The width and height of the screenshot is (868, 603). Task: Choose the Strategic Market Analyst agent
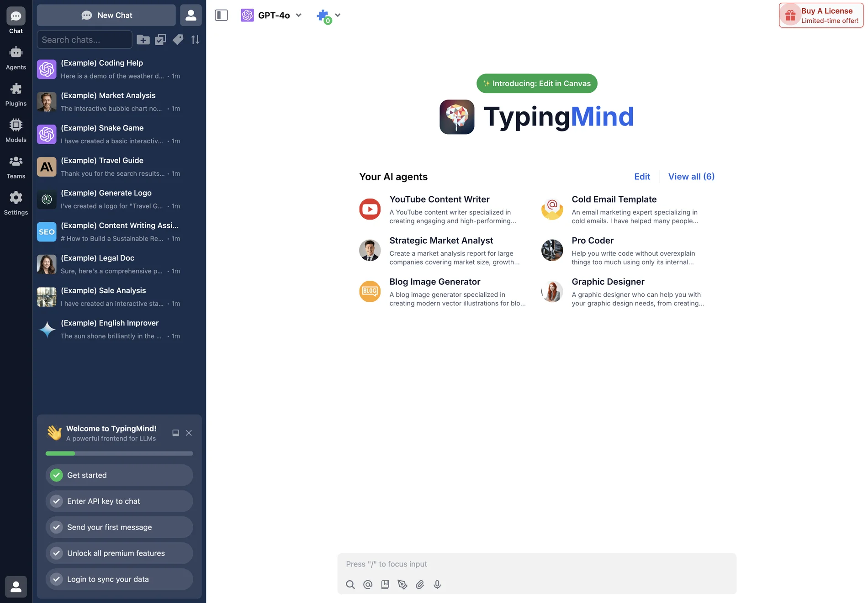tap(442, 251)
